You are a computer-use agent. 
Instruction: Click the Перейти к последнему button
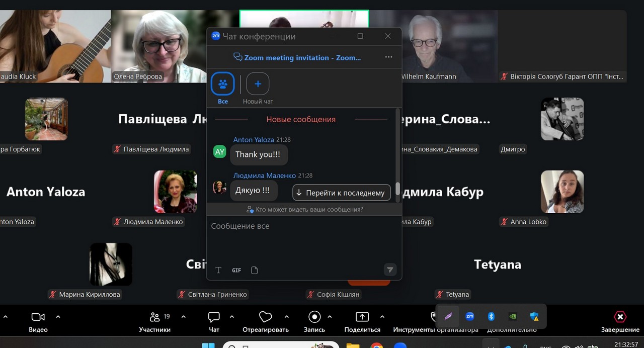[x=342, y=193]
